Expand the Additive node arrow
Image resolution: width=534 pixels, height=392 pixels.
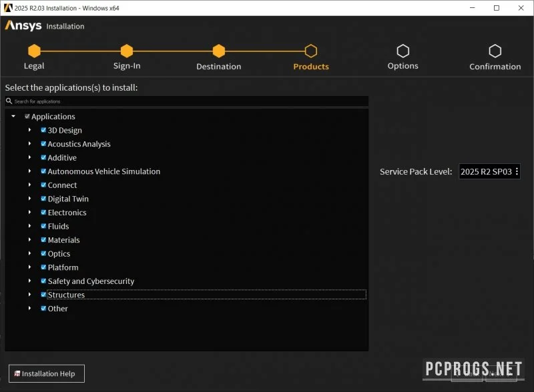[29, 157]
